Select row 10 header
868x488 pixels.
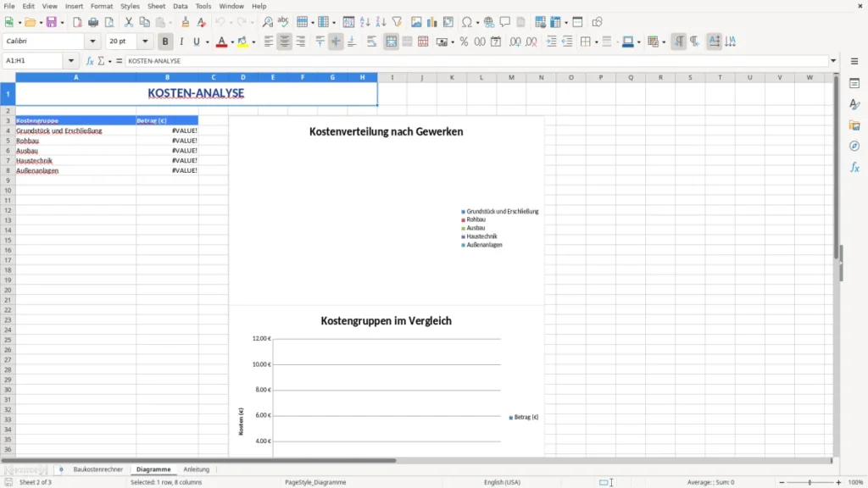coord(8,191)
